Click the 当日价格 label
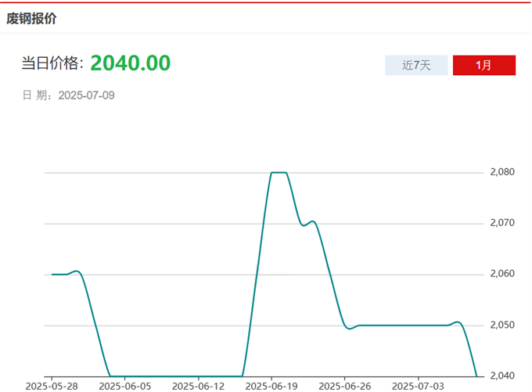The image size is (532, 392). point(52,64)
